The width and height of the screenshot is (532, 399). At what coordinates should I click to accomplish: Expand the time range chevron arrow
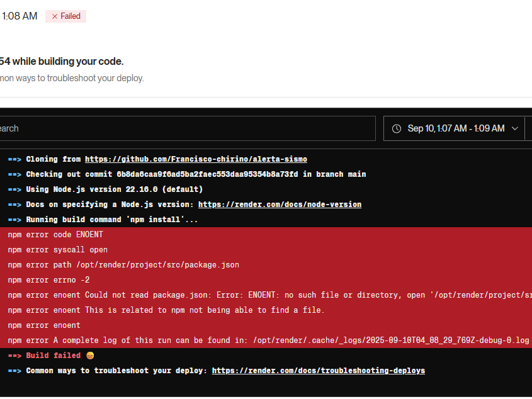[x=515, y=128]
